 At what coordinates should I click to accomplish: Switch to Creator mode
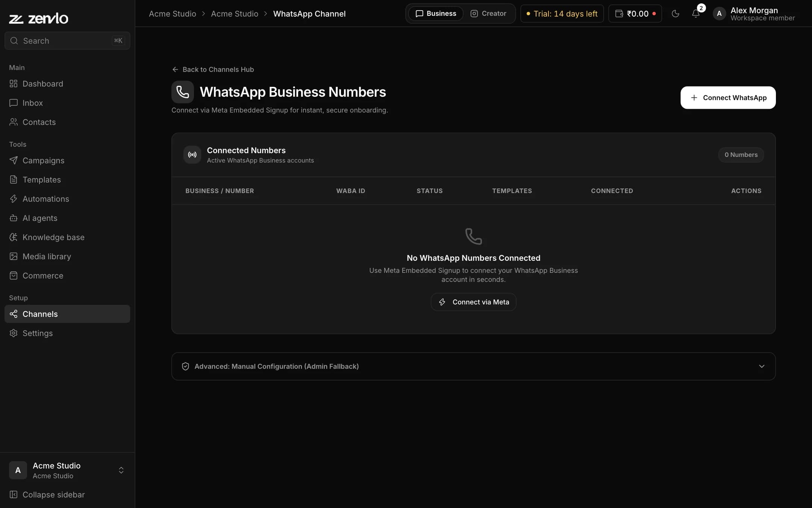click(x=488, y=14)
